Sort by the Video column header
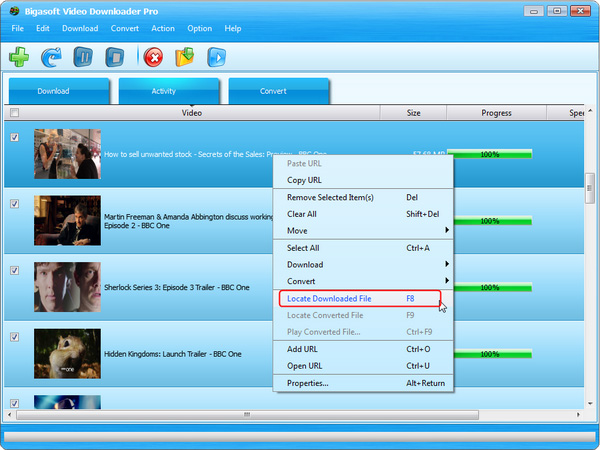Viewport: 600px width, 450px height. (x=192, y=113)
